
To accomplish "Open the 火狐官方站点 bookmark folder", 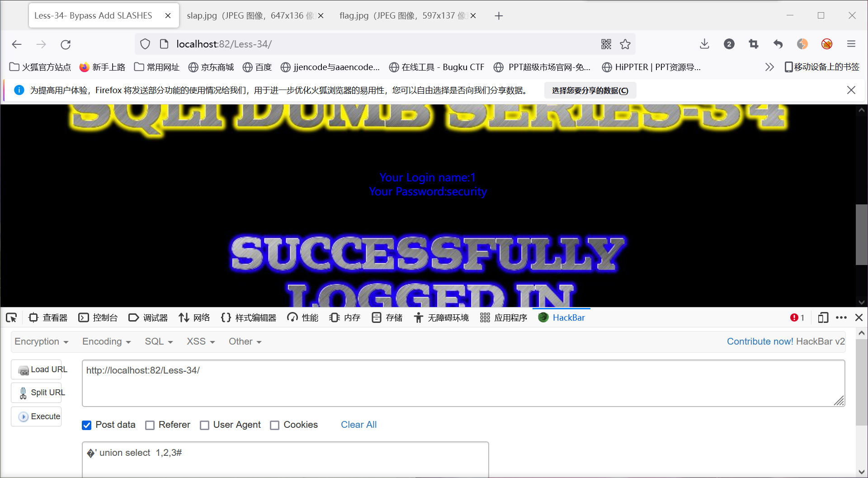I will pyautogui.click(x=40, y=67).
